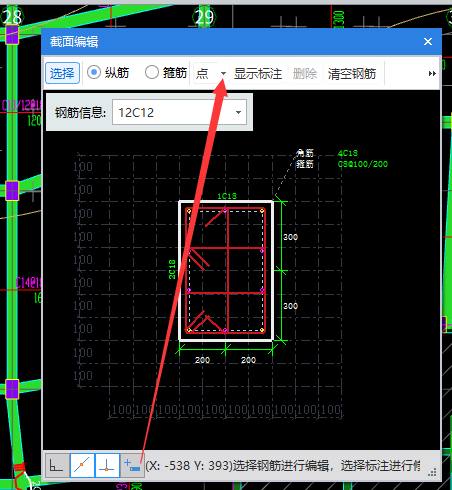The width and height of the screenshot is (452, 490).
Task: Toggle the perpendicular snap icon
Action: 107,465
